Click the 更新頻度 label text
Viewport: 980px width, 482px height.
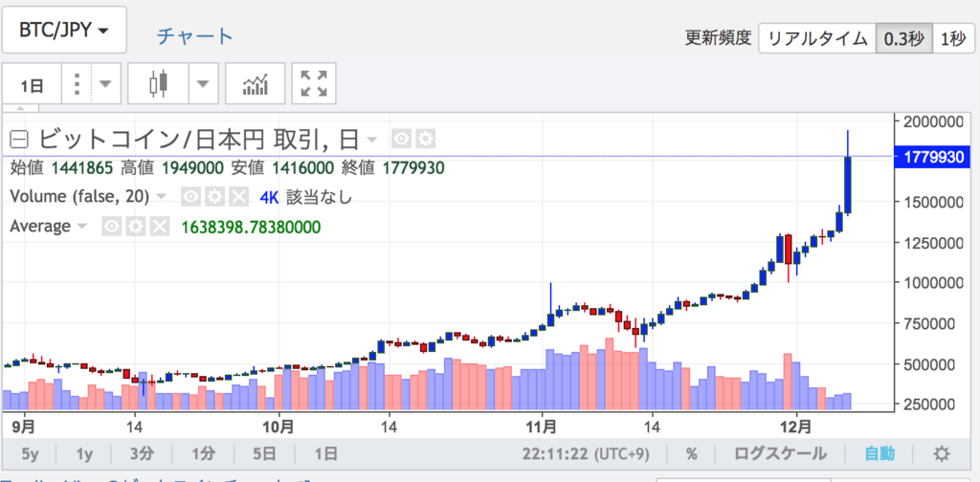[717, 38]
